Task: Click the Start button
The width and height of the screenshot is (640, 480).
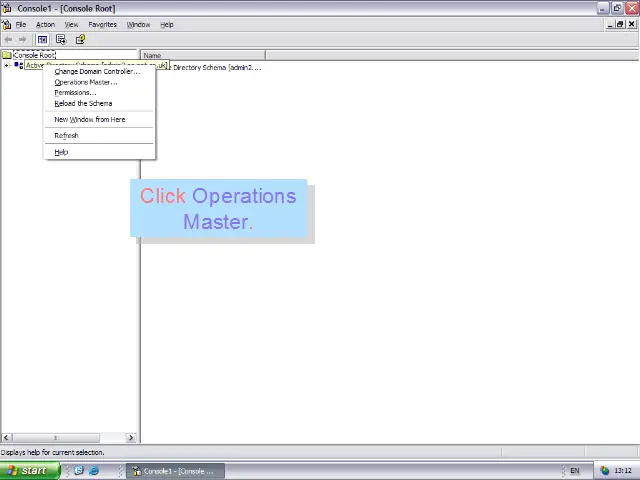Action: pos(26,471)
